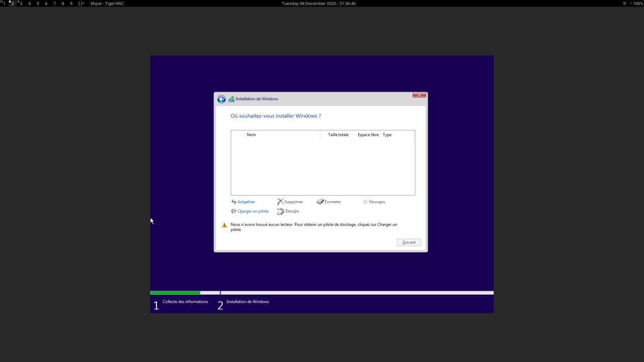Click the Suivant button
The height and width of the screenshot is (362, 644).
pos(409,242)
